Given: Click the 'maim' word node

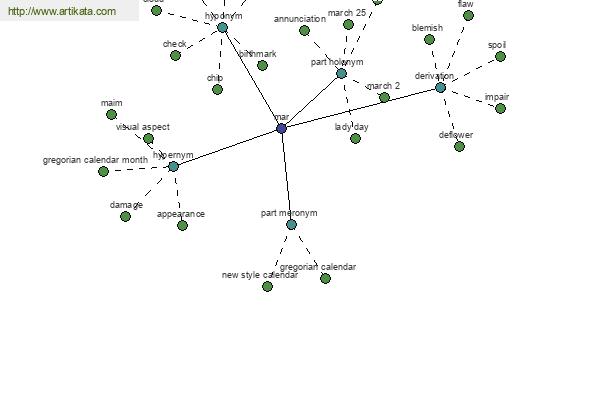Looking at the screenshot, I should (x=111, y=114).
